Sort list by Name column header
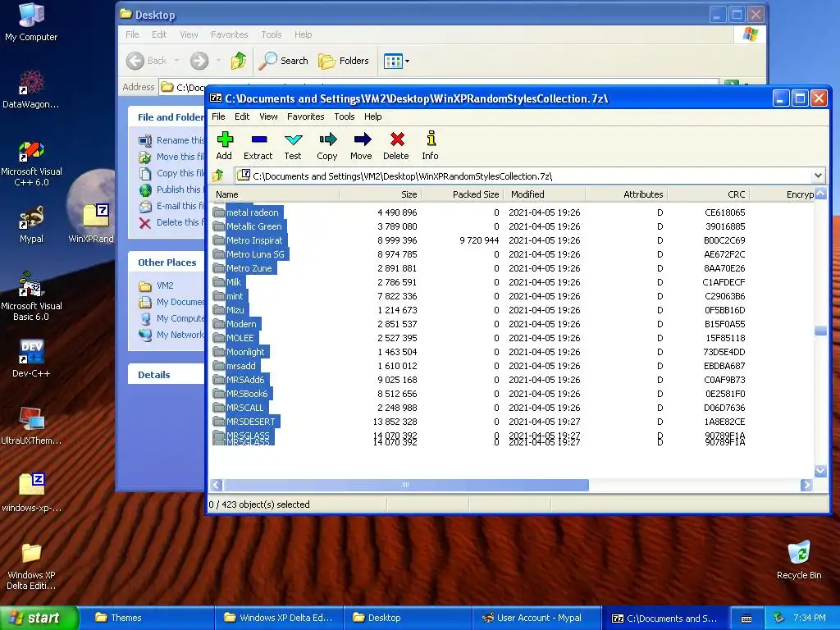840x630 pixels. tap(274, 194)
